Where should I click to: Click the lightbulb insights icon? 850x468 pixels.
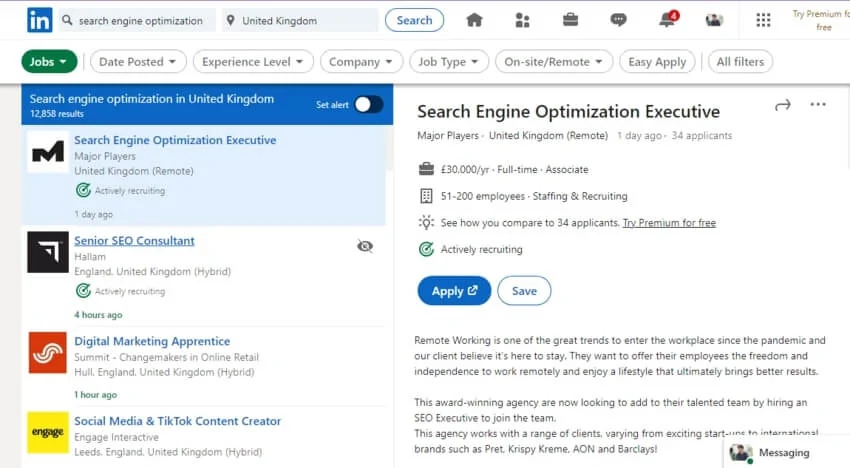point(427,222)
